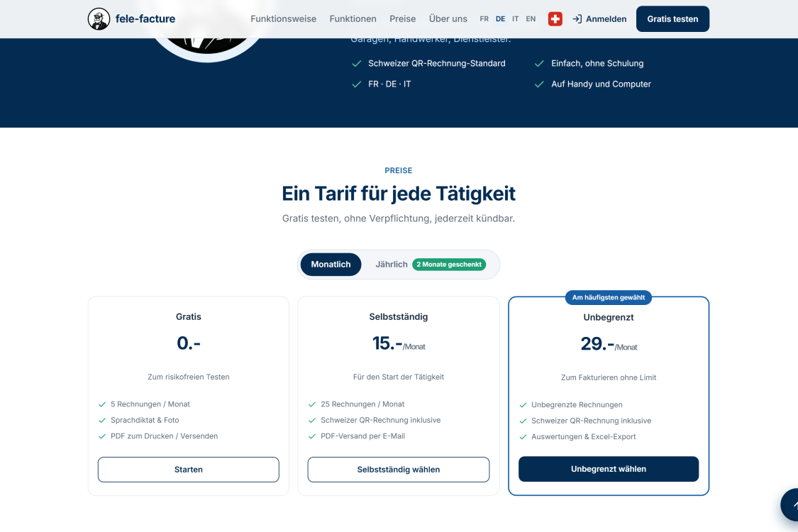Image resolution: width=798 pixels, height=532 pixels.
Task: Select Monatlich billing option
Action: pyautogui.click(x=331, y=265)
